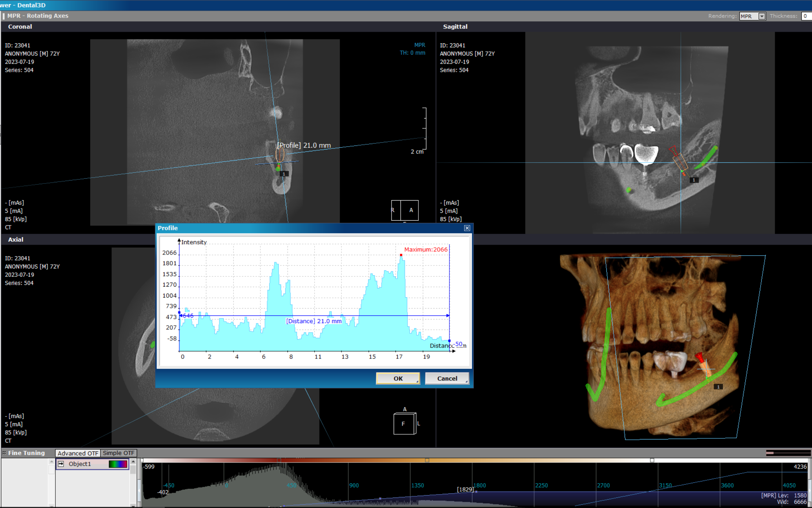Open the Rendering dropdown arrow
812x508 pixels.
pos(761,16)
